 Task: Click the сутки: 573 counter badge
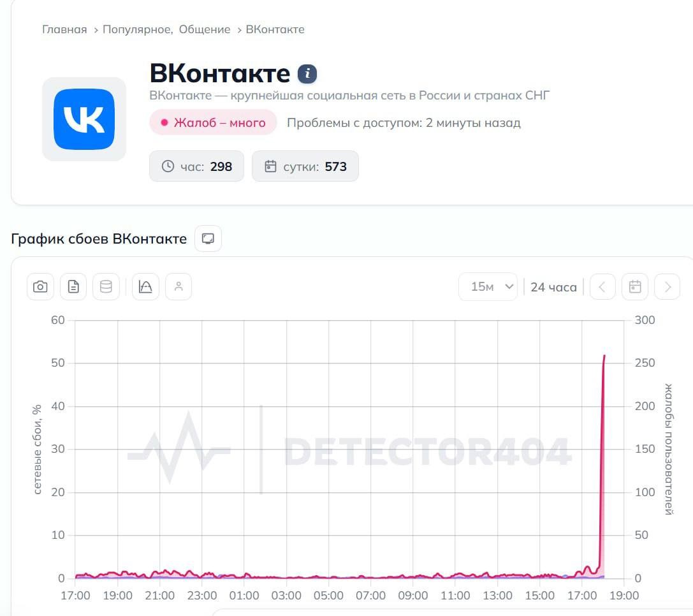coord(305,166)
